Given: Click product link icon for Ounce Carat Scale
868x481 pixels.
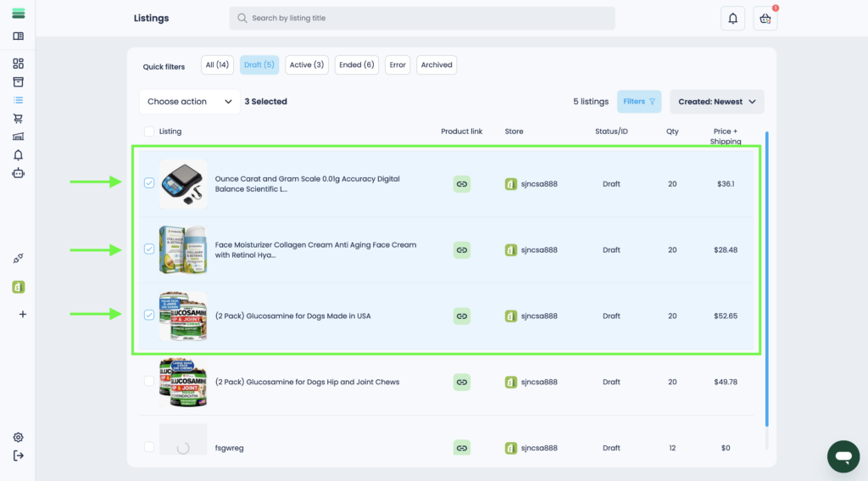Looking at the screenshot, I should (x=462, y=183).
